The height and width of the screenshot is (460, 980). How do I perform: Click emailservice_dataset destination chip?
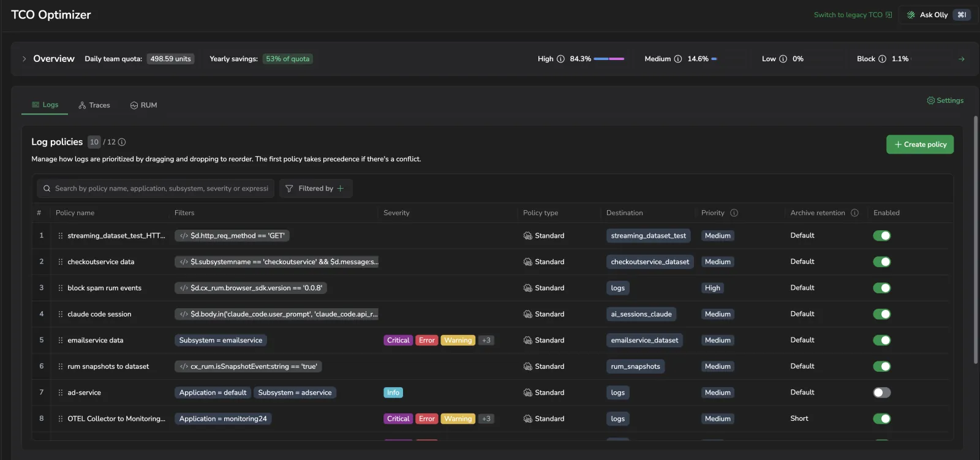coord(644,341)
